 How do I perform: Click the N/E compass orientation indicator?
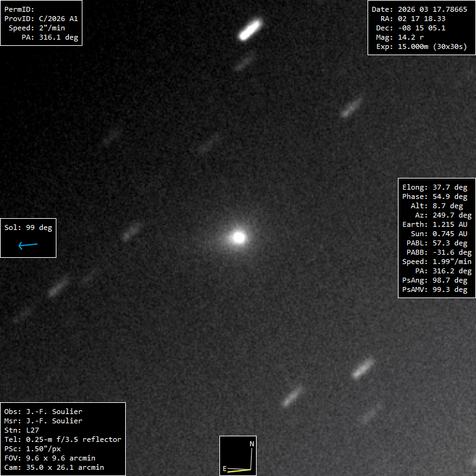click(238, 456)
